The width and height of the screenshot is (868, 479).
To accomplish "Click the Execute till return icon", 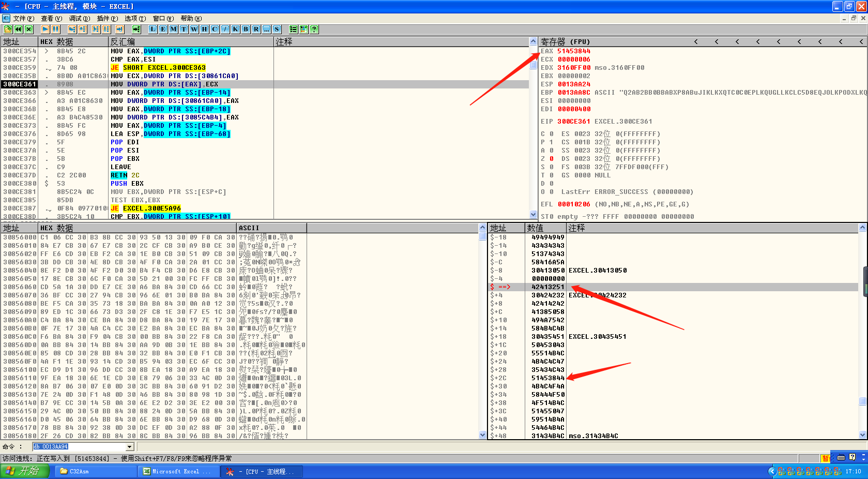I will point(119,29).
